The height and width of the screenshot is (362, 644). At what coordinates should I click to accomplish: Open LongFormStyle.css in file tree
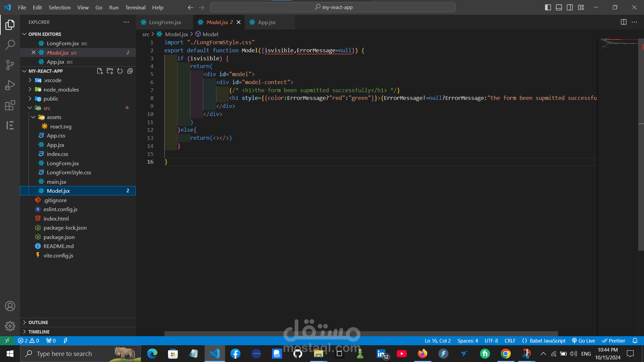tap(69, 173)
